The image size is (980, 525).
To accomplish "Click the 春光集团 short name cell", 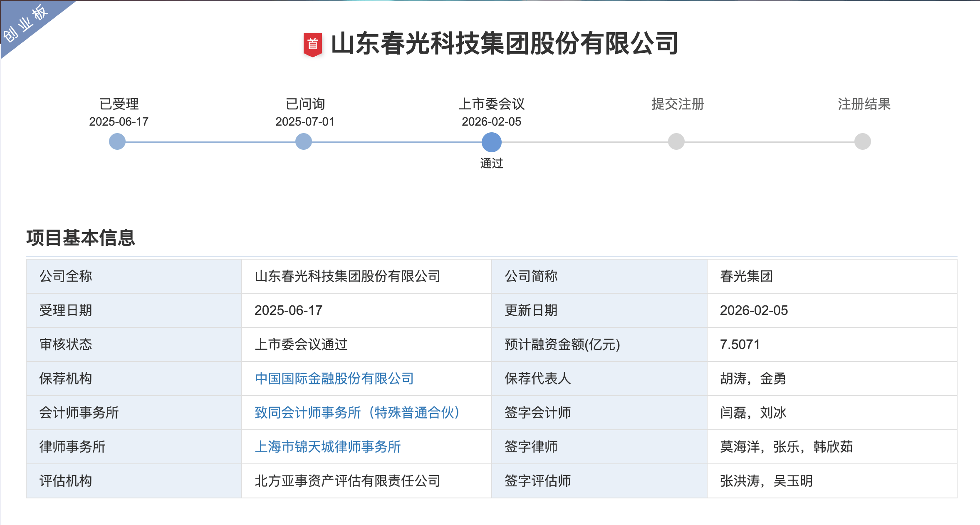I will point(746,276).
